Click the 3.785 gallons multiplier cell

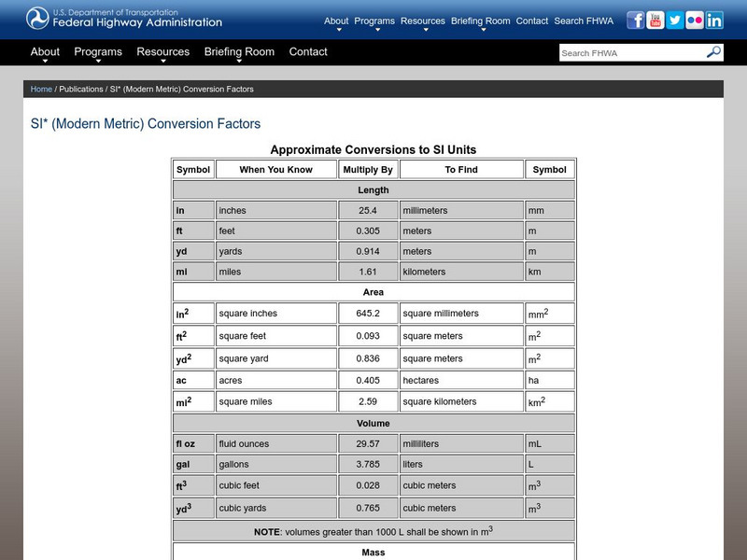coord(368,464)
